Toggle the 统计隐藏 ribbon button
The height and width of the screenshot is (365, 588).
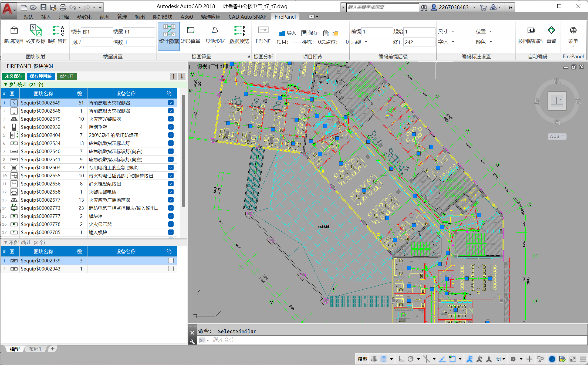point(169,36)
